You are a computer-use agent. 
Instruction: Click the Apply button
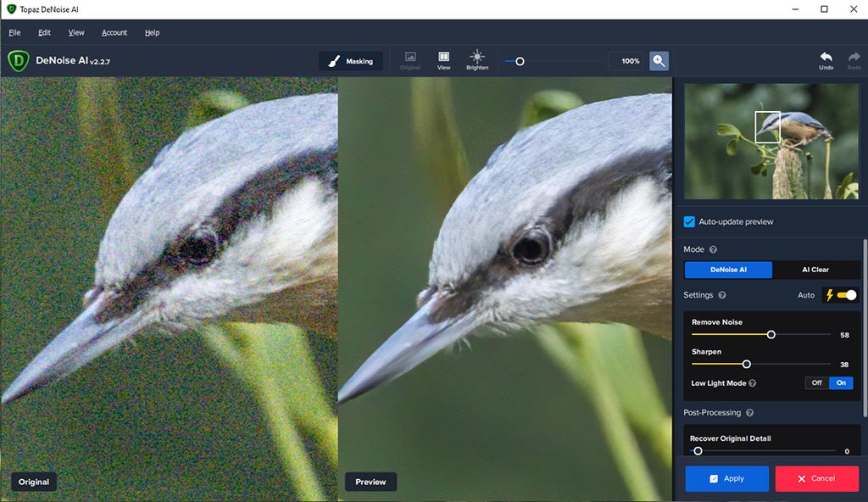point(726,478)
